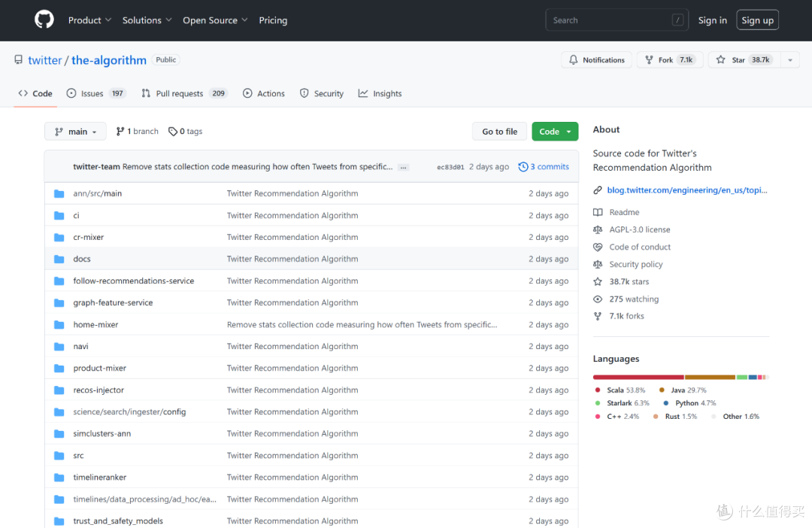This screenshot has height=528, width=812.
Task: Expand the commit message ellipsis button
Action: [x=404, y=168]
